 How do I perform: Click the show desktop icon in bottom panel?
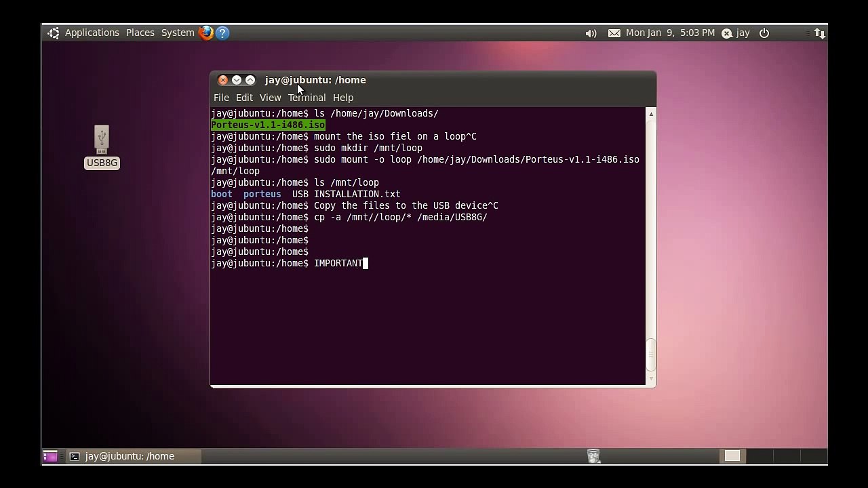coord(50,456)
